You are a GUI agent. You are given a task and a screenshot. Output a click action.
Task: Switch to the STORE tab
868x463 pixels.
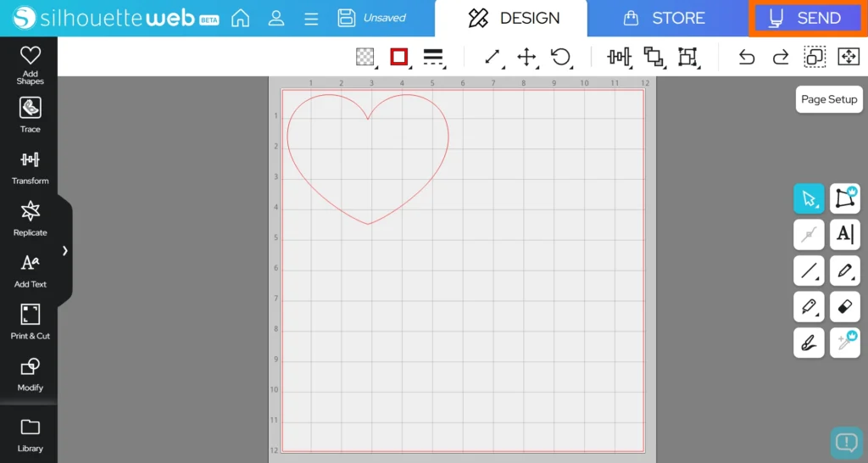tap(665, 18)
